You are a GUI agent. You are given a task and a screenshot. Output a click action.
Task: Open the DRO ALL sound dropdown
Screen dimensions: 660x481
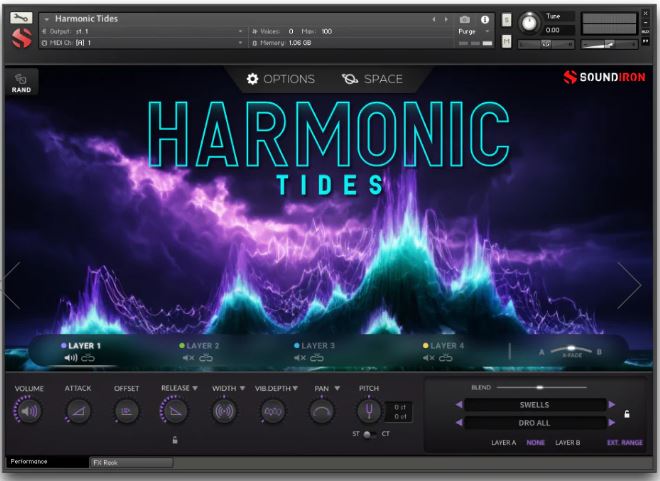point(535,423)
